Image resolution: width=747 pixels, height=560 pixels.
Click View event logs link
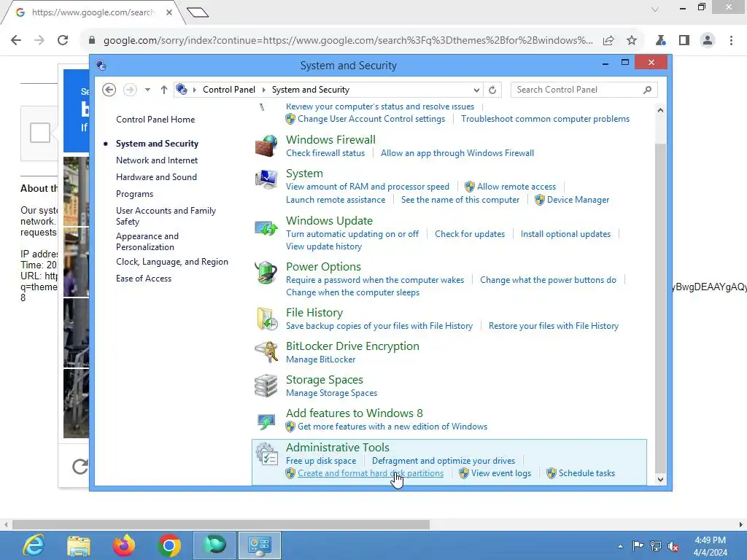click(501, 473)
